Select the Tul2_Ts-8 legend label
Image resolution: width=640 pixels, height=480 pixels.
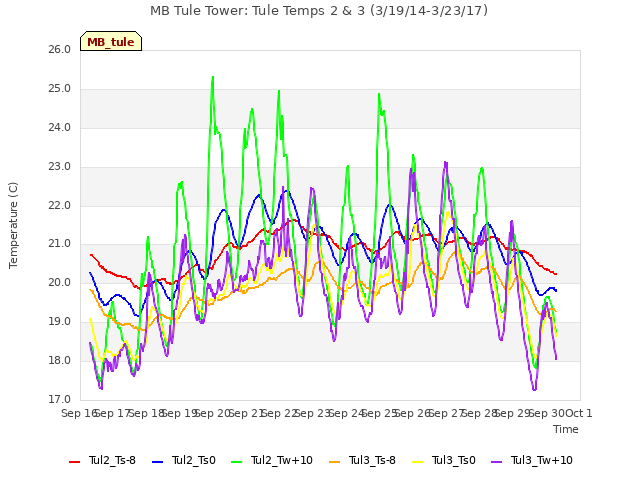112,460
